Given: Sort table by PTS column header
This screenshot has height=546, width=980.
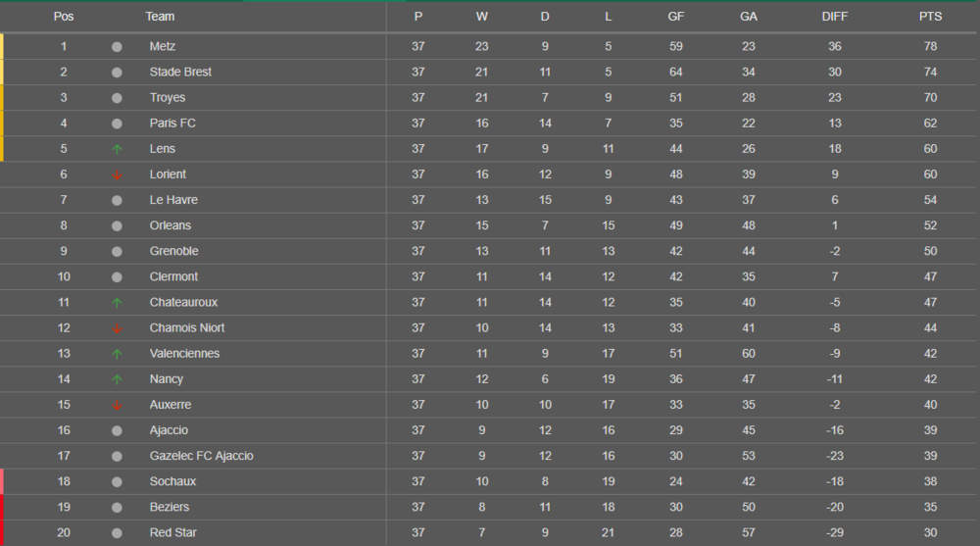Looking at the screenshot, I should point(930,17).
